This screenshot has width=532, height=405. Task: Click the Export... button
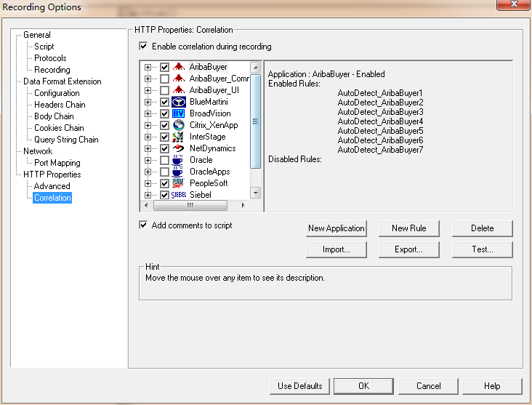point(409,249)
